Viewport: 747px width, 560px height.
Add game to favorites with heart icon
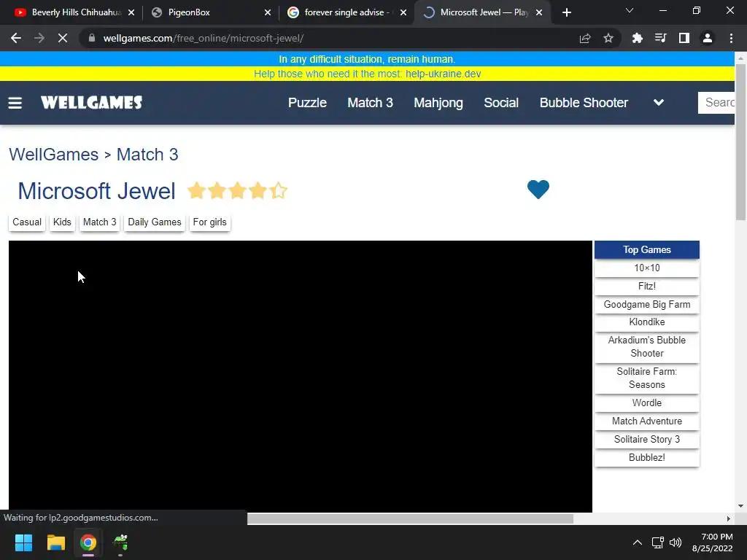pos(538,189)
